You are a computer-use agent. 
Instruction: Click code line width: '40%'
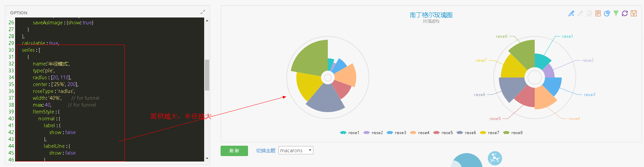click(47, 98)
